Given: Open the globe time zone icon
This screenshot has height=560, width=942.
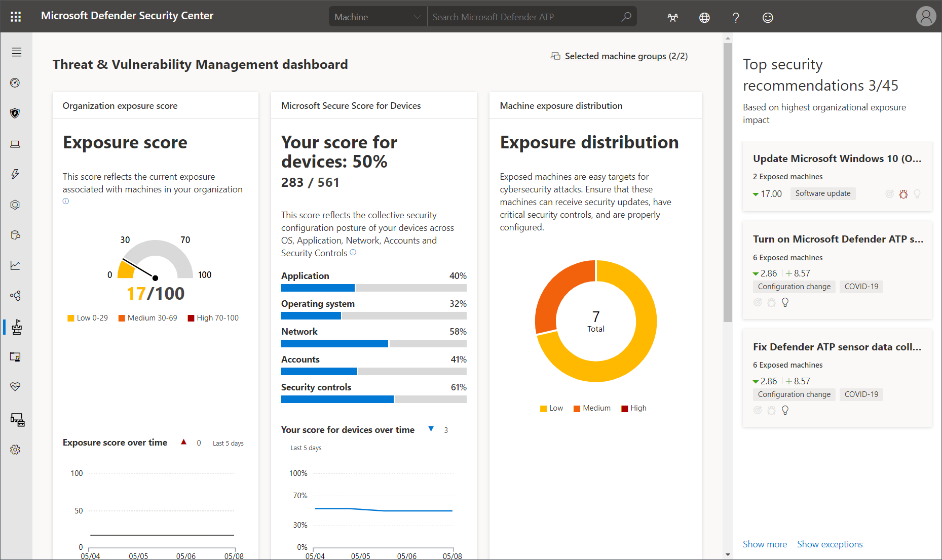Looking at the screenshot, I should pyautogui.click(x=704, y=18).
